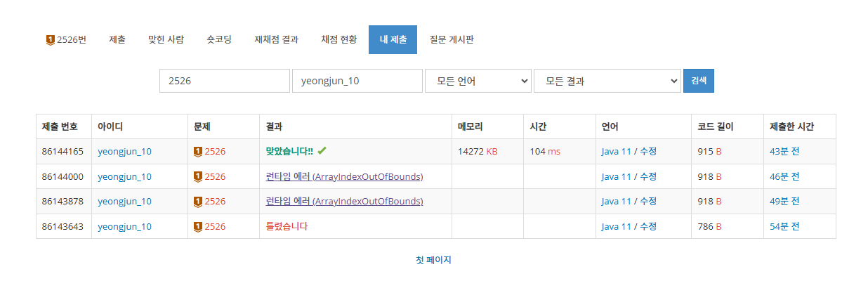Click the bronze badge in submission 86144165 row
Viewport: 868px width, 281px height.
point(197,151)
